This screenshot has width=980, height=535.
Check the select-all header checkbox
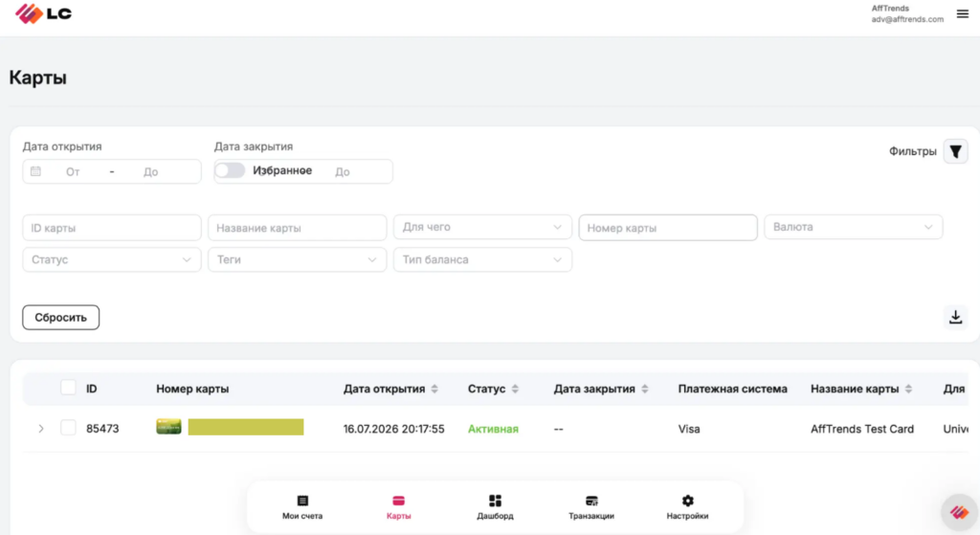[x=68, y=388]
